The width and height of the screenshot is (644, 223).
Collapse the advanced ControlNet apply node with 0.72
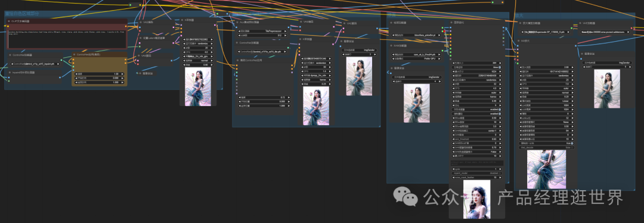[237, 60]
